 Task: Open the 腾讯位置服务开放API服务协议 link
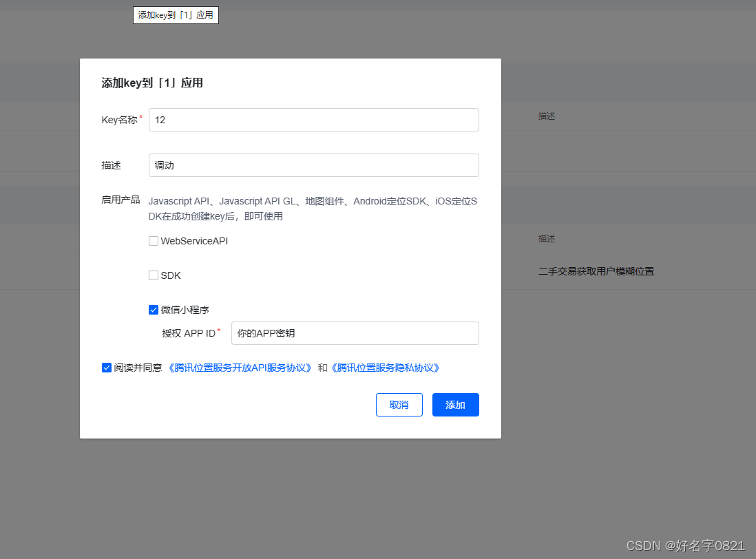239,368
